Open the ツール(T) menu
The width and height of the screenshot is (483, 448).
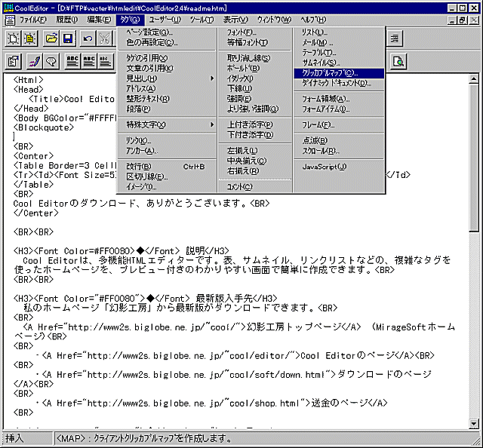coord(202,20)
